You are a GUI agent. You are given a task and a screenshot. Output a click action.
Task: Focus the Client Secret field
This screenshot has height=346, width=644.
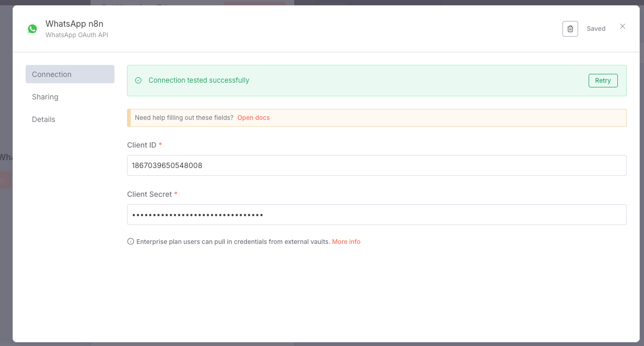coord(376,215)
